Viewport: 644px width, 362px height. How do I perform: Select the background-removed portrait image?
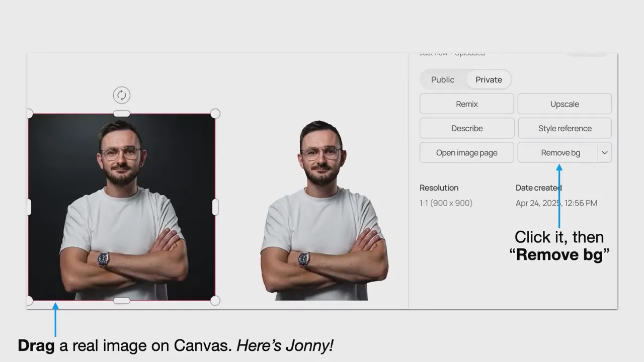coord(324,210)
